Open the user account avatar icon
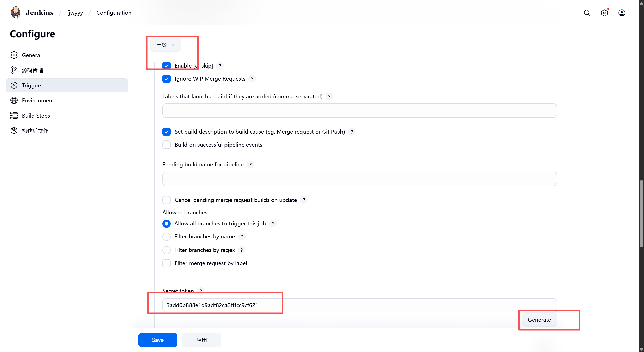Screen dimensions: 644x352 point(622,13)
